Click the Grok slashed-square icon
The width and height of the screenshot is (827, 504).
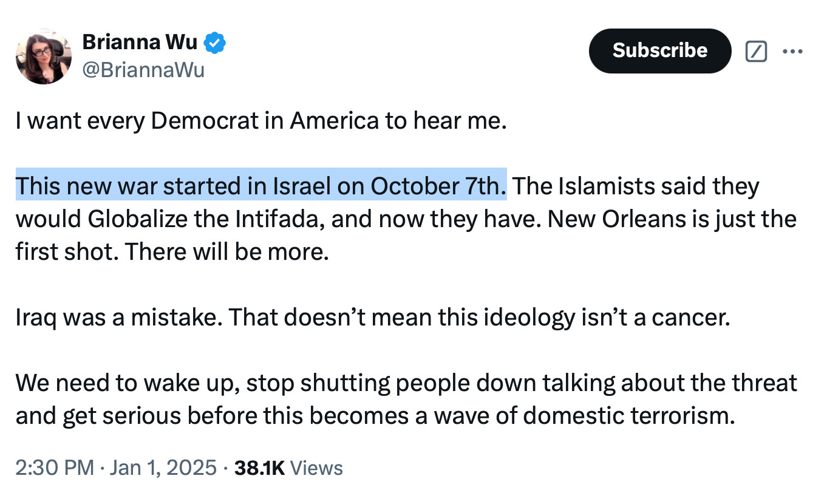click(x=756, y=52)
